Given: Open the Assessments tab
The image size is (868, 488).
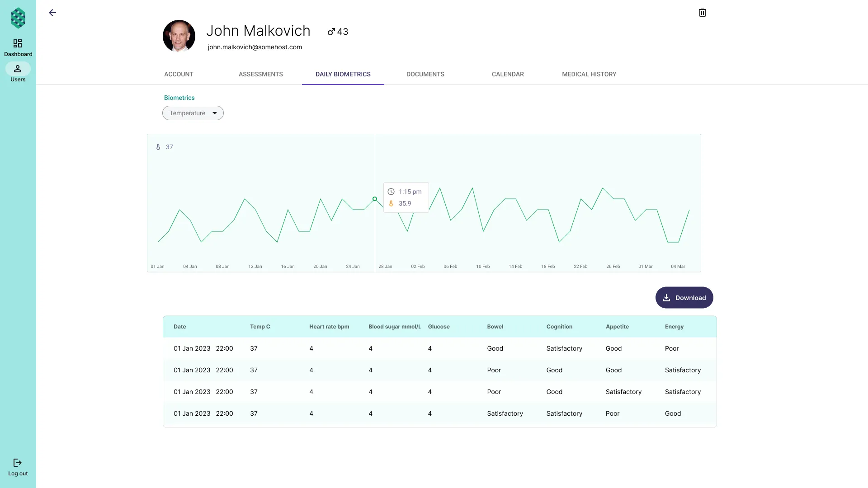Looking at the screenshot, I should pyautogui.click(x=261, y=74).
